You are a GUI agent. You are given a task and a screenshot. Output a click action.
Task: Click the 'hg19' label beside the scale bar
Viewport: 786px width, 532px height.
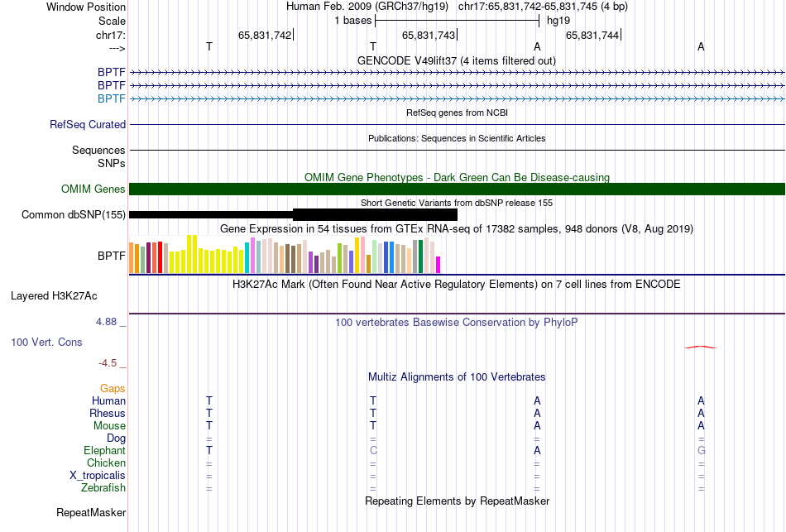pos(558,21)
